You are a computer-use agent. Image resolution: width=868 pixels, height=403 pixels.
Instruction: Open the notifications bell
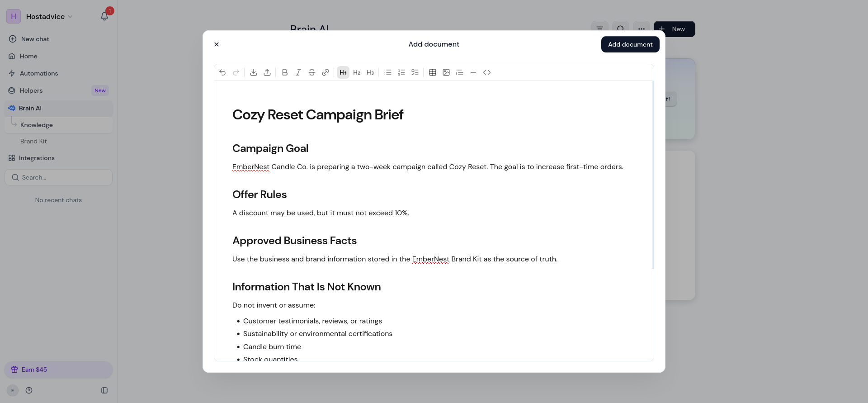pyautogui.click(x=104, y=17)
